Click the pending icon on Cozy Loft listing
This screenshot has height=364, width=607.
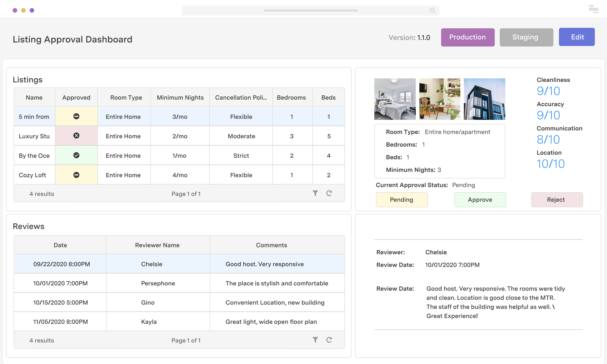pyautogui.click(x=76, y=175)
